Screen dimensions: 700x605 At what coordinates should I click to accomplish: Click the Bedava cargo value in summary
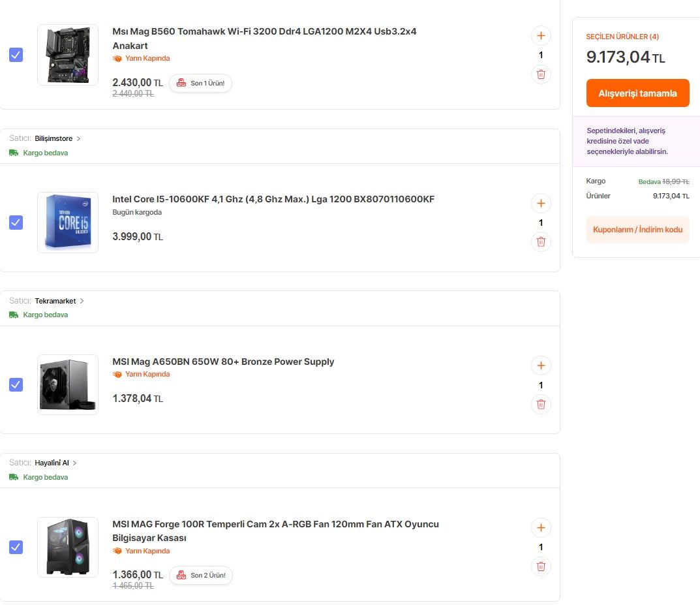[x=649, y=181]
